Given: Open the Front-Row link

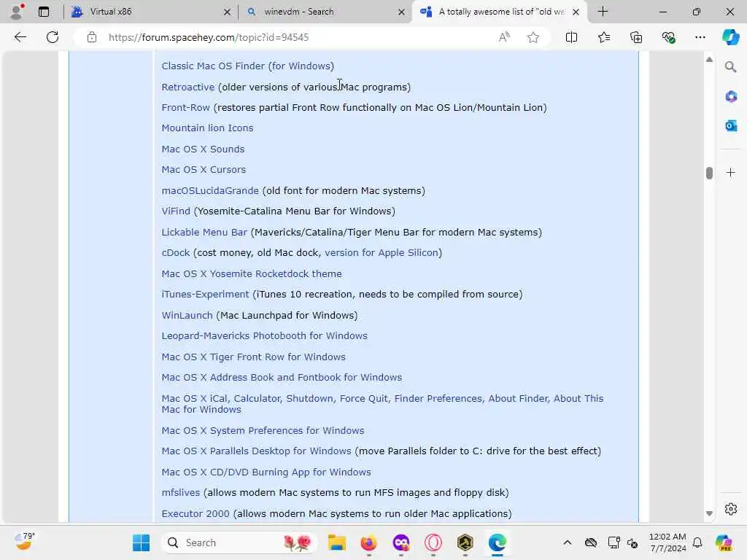Looking at the screenshot, I should (x=185, y=107).
